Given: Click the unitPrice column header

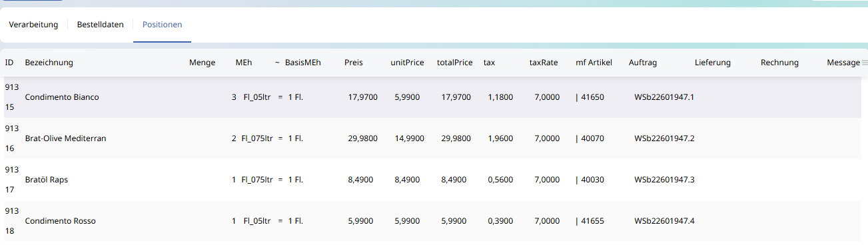Looking at the screenshot, I should click(x=407, y=63).
